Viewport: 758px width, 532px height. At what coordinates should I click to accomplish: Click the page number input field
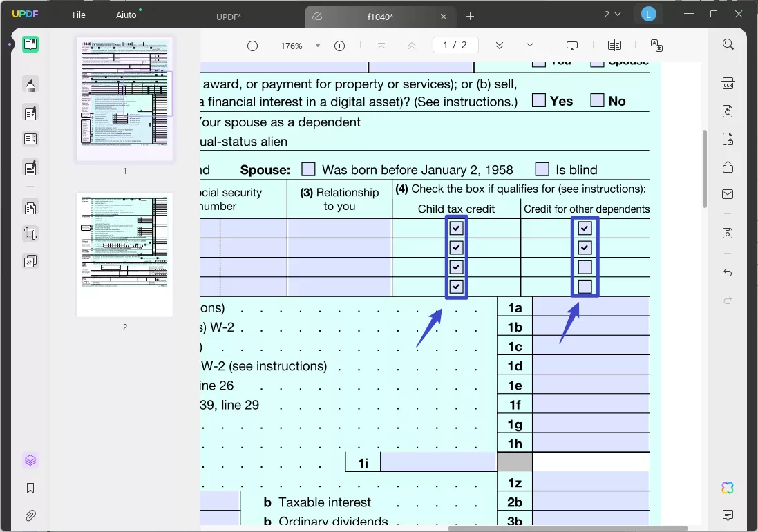tap(455, 45)
